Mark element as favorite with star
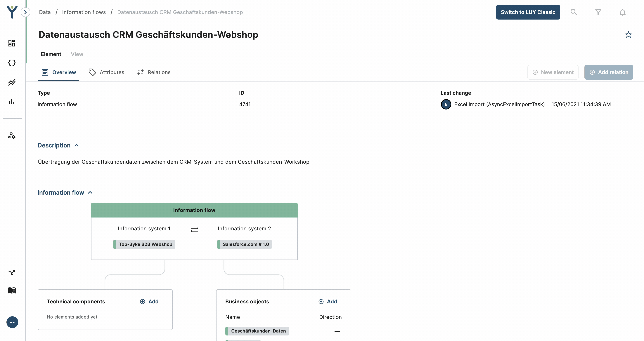Image resolution: width=644 pixels, height=341 pixels. click(x=628, y=35)
